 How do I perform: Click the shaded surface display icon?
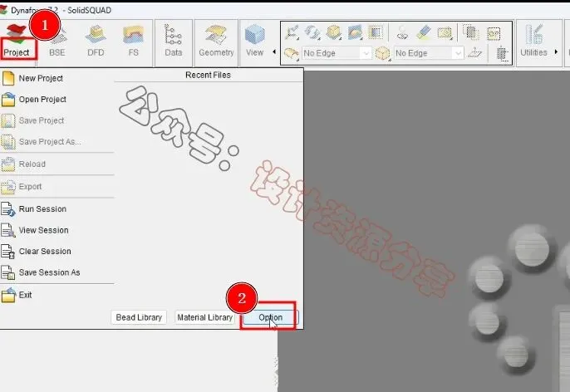coord(355,32)
